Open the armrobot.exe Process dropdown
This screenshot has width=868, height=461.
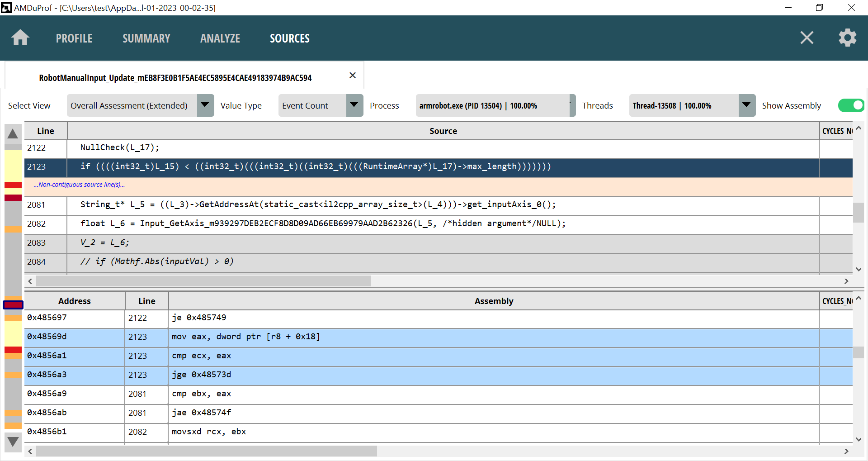(x=495, y=105)
